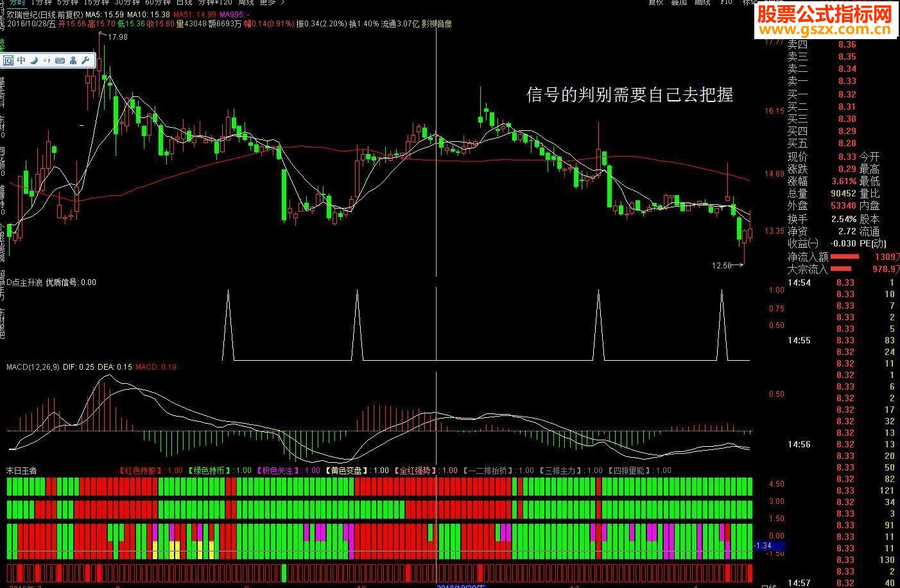This screenshot has height=588, width=900.
Task: Open the 分时 intraday tab
Action: (x=17, y=3)
